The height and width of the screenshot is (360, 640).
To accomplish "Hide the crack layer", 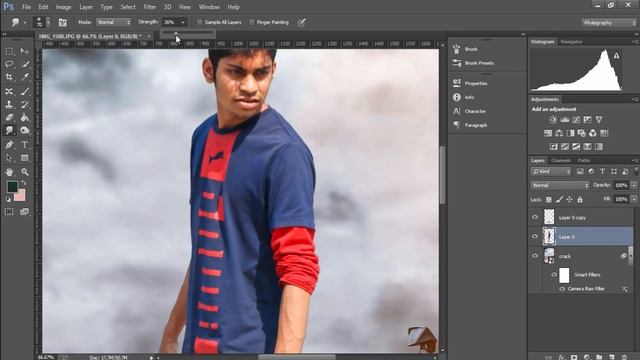I will (x=535, y=256).
